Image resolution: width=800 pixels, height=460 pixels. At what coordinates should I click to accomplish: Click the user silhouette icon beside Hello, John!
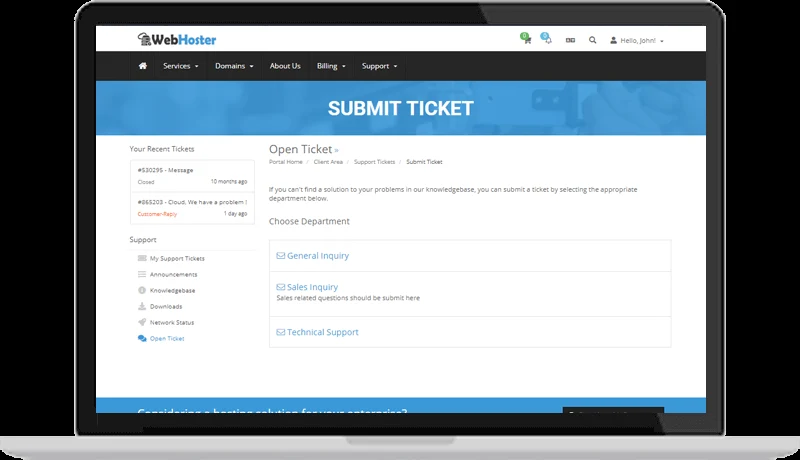(x=613, y=40)
